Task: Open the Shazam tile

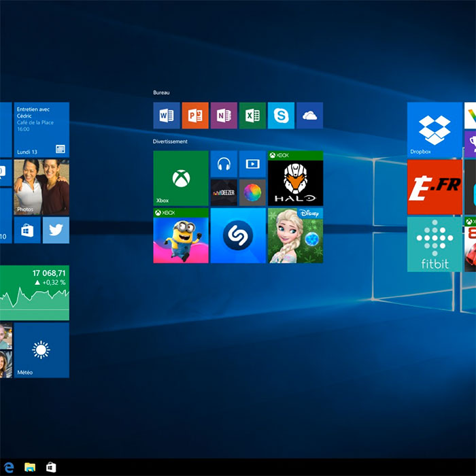Action: pyautogui.click(x=238, y=236)
